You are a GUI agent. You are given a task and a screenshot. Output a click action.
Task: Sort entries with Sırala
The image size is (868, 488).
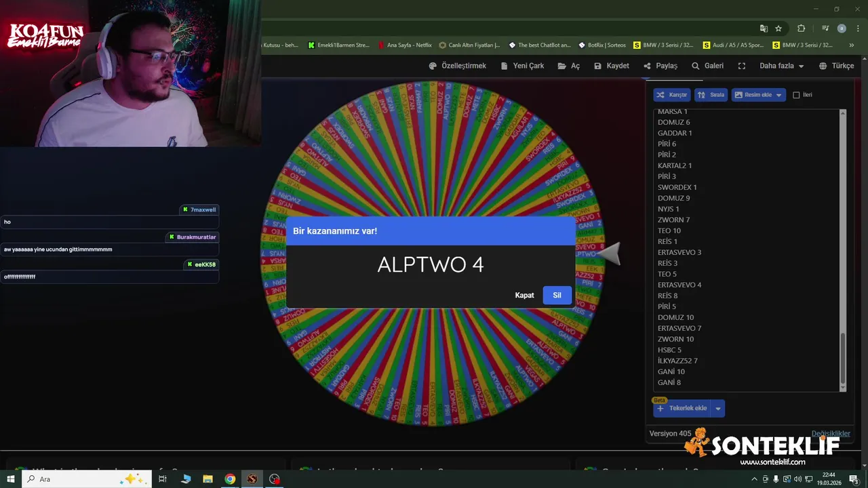(x=711, y=95)
